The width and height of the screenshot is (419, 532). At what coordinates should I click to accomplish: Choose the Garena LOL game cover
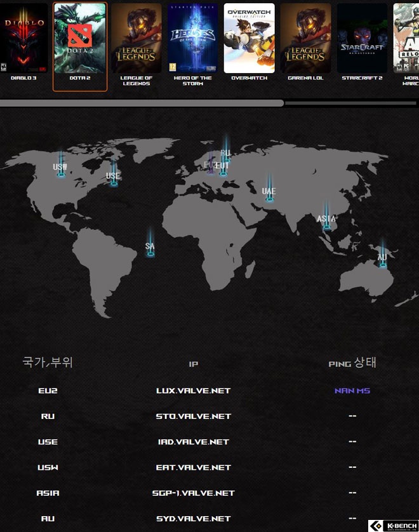tap(306, 38)
